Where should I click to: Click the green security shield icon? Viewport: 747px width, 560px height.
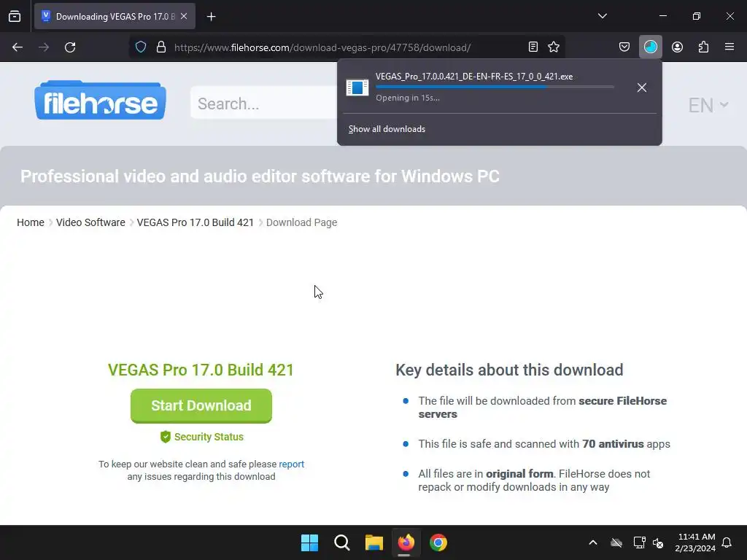coord(166,437)
